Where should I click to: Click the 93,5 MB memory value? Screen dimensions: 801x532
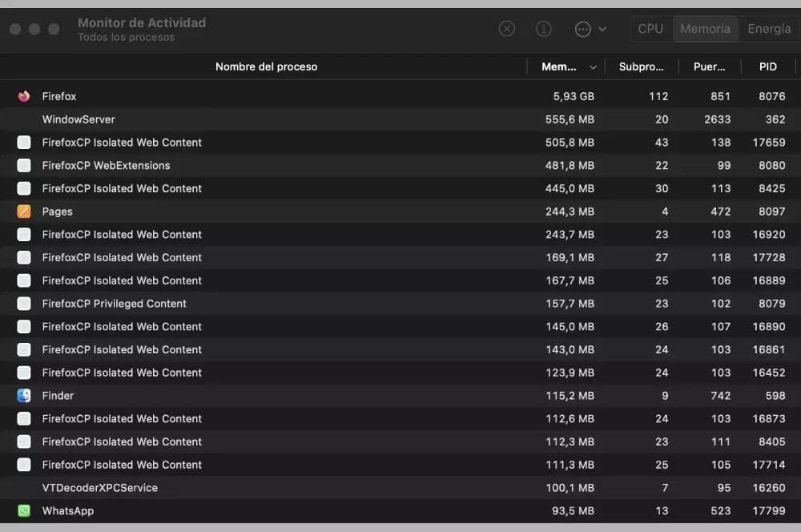click(574, 510)
